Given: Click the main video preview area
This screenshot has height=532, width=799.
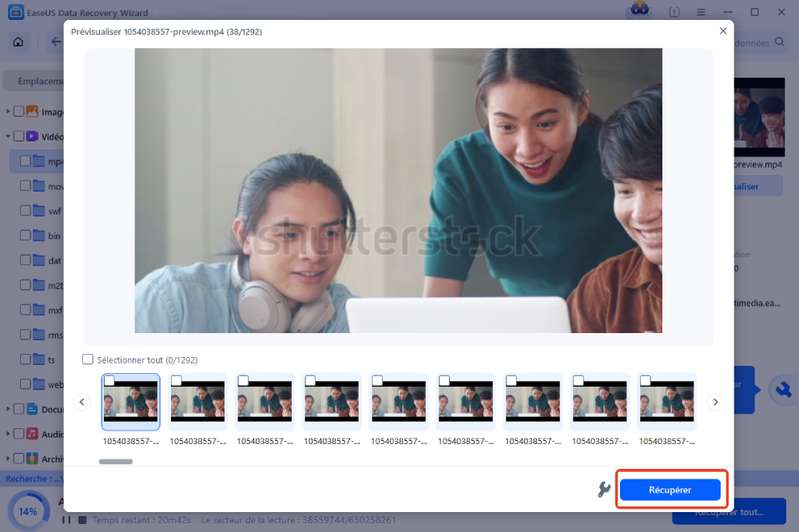Looking at the screenshot, I should click(398, 191).
